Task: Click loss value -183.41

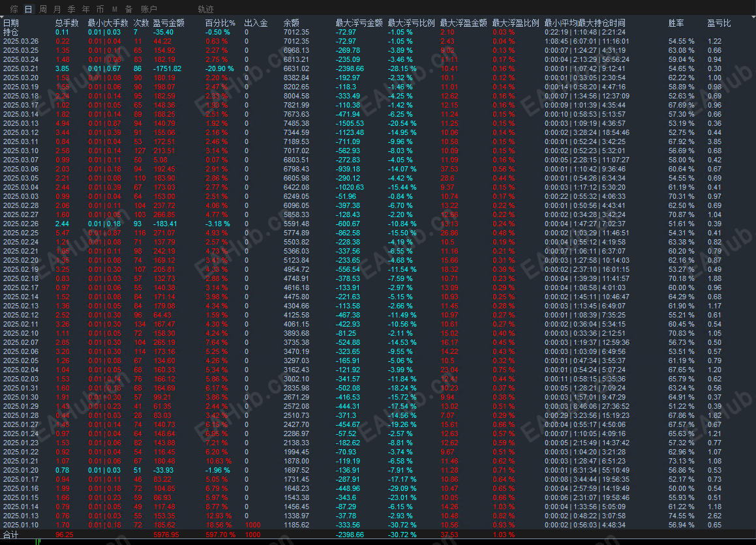Action: pos(165,224)
